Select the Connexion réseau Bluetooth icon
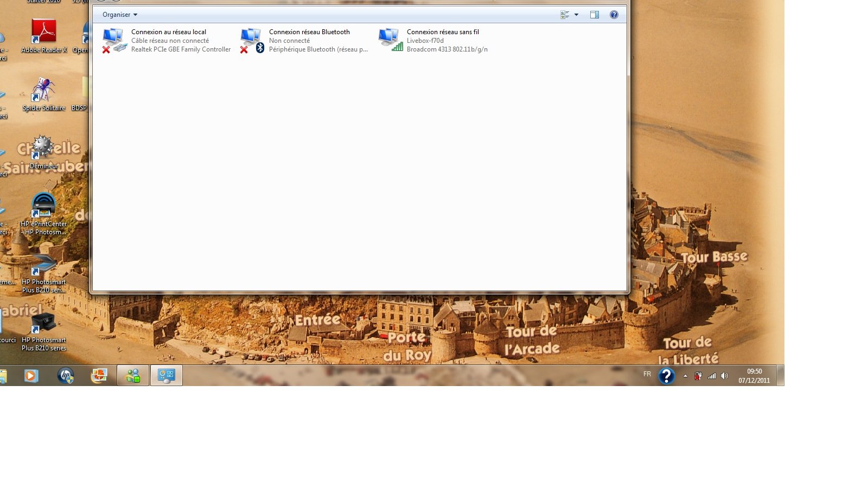The image size is (868, 488). tap(252, 41)
